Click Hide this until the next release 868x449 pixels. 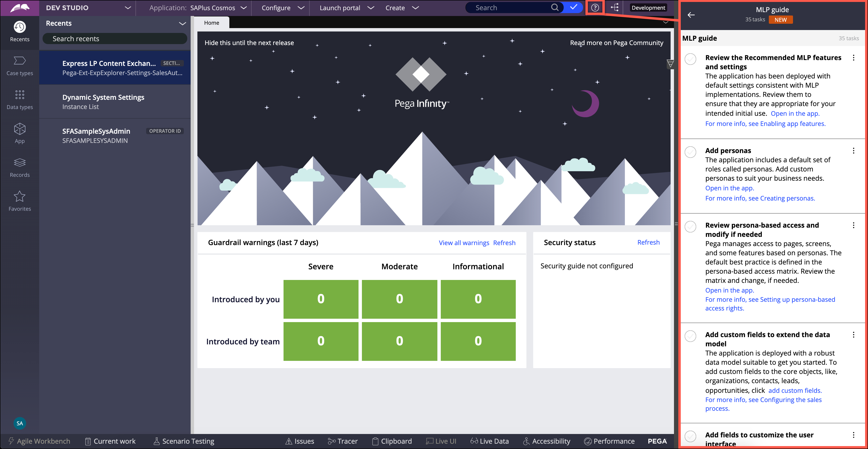[x=249, y=43]
